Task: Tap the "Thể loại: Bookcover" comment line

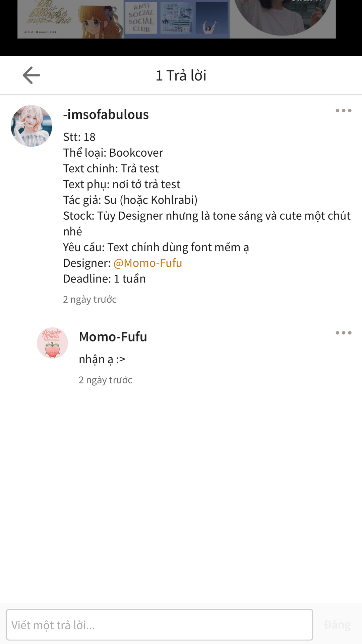Action: click(113, 153)
